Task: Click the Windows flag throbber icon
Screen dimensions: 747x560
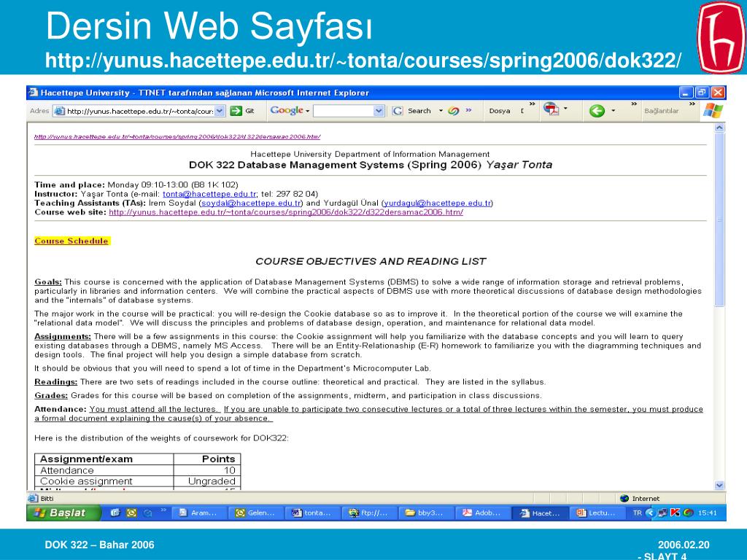Action: [x=713, y=111]
